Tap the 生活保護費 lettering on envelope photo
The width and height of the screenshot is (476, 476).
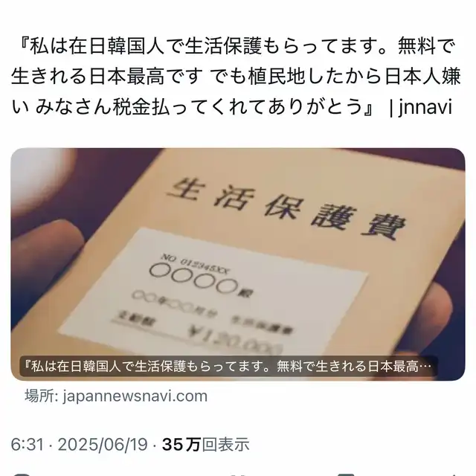[286, 208]
